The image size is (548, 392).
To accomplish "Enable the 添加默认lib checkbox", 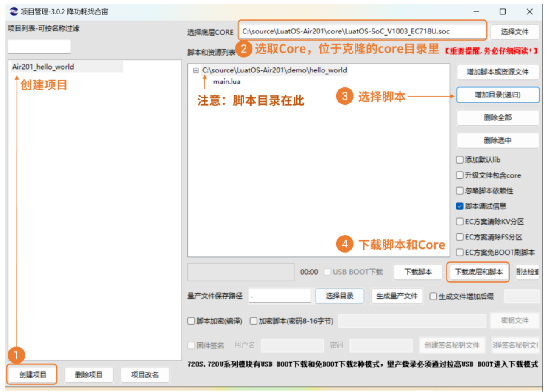I will tap(459, 160).
